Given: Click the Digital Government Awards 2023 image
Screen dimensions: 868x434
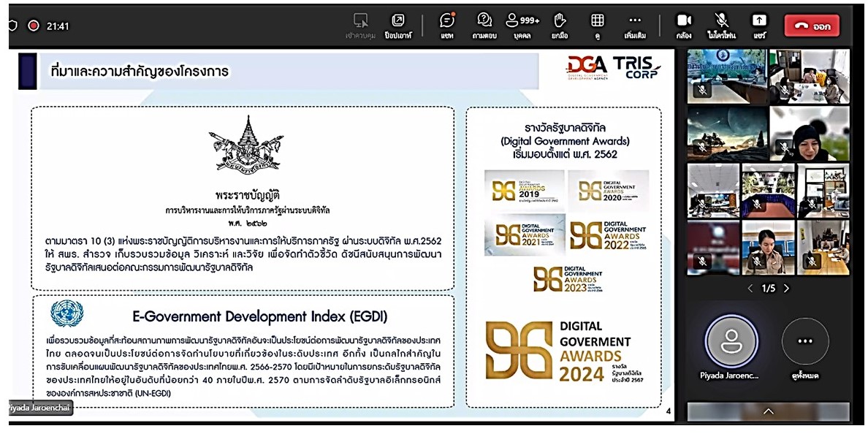Looking at the screenshot, I should click(x=568, y=279).
